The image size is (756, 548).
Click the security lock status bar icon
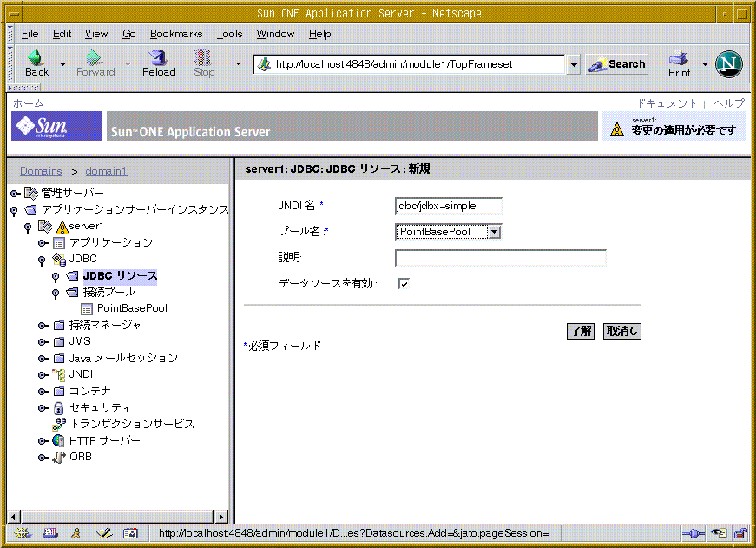click(740, 533)
